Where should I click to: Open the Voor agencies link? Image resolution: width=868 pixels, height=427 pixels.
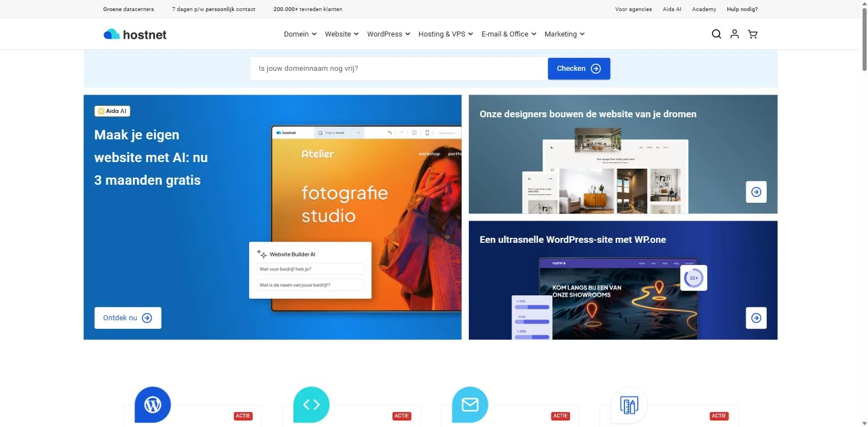(x=633, y=9)
